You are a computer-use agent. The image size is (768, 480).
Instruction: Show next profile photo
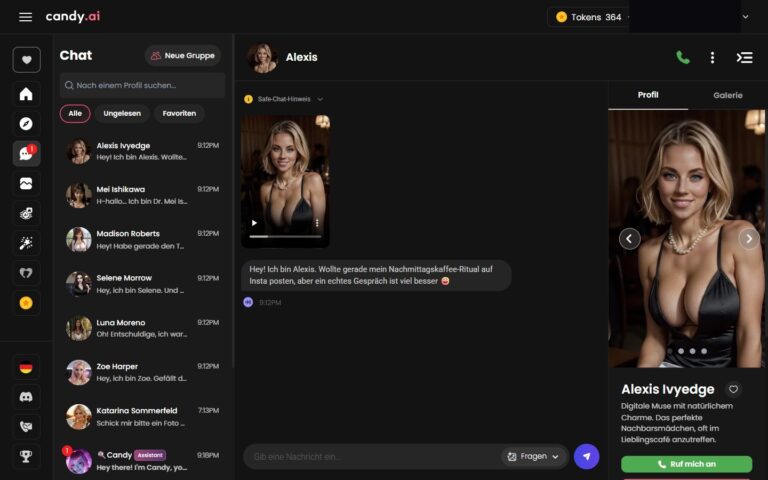[x=749, y=239]
